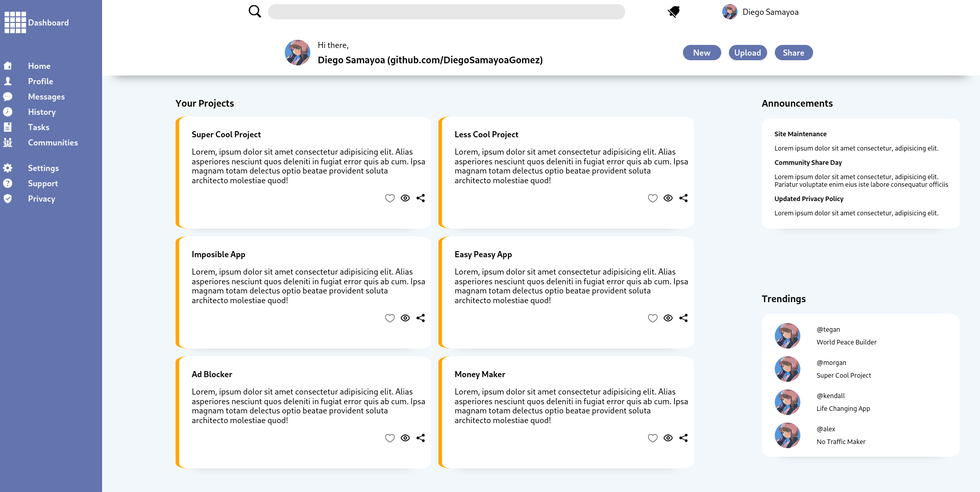Click the heart on Money Maker card

652,438
